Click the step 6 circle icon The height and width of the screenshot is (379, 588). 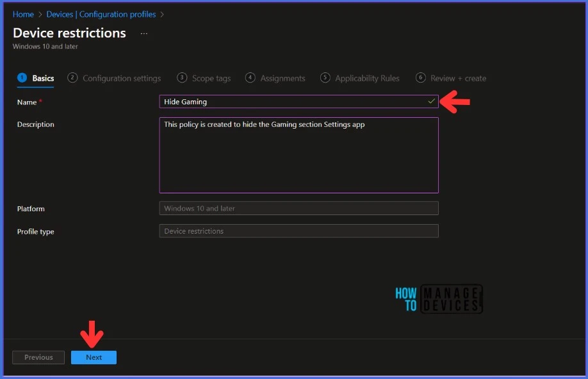(421, 77)
